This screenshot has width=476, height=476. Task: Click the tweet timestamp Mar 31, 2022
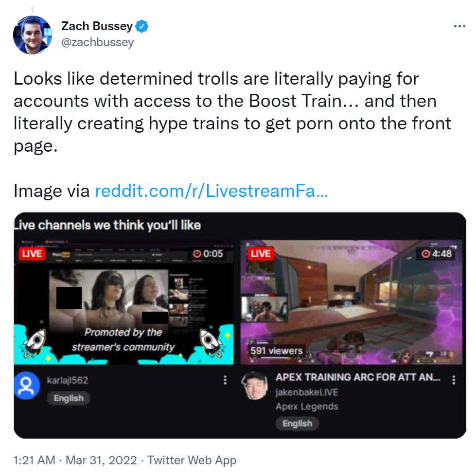click(101, 460)
